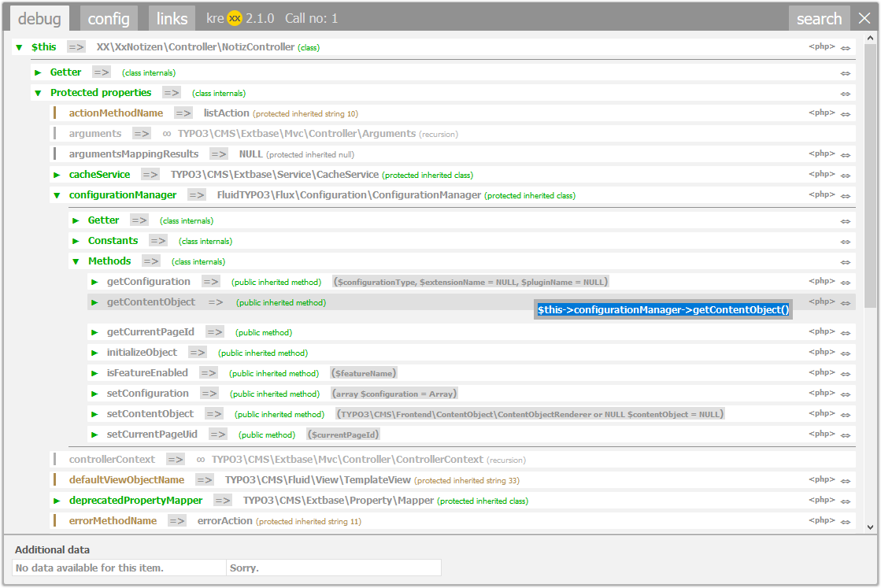Select the arguments recursion row
The width and height of the screenshot is (881, 588).
[454, 134]
